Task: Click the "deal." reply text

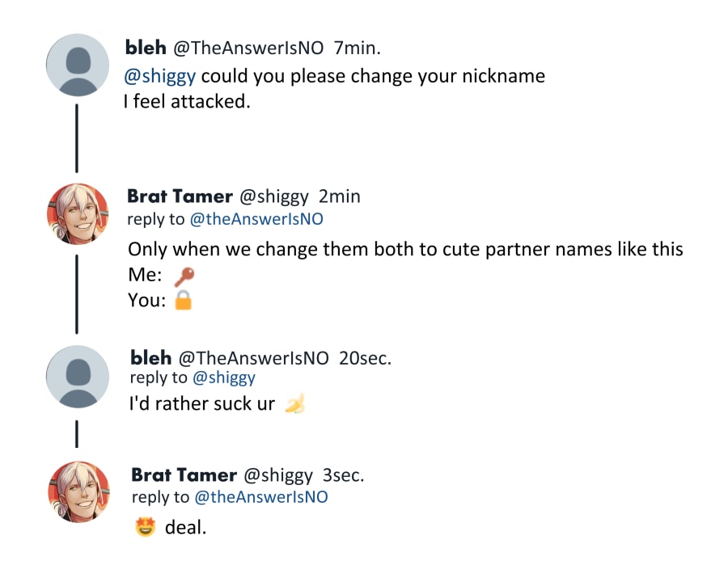Action: point(185,529)
